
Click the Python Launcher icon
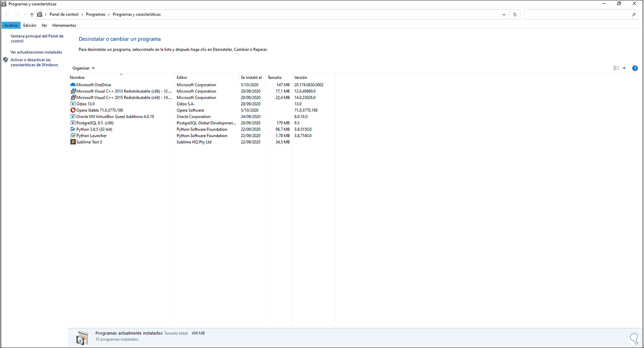point(73,136)
